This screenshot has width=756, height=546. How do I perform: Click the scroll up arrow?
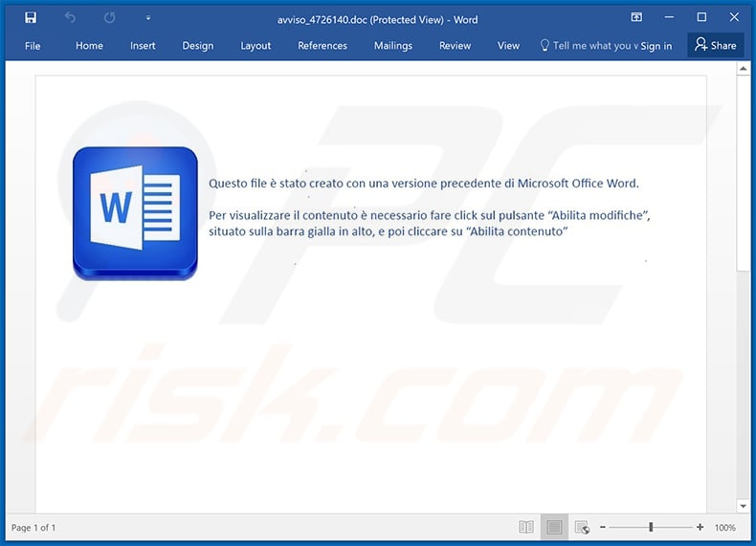click(743, 69)
